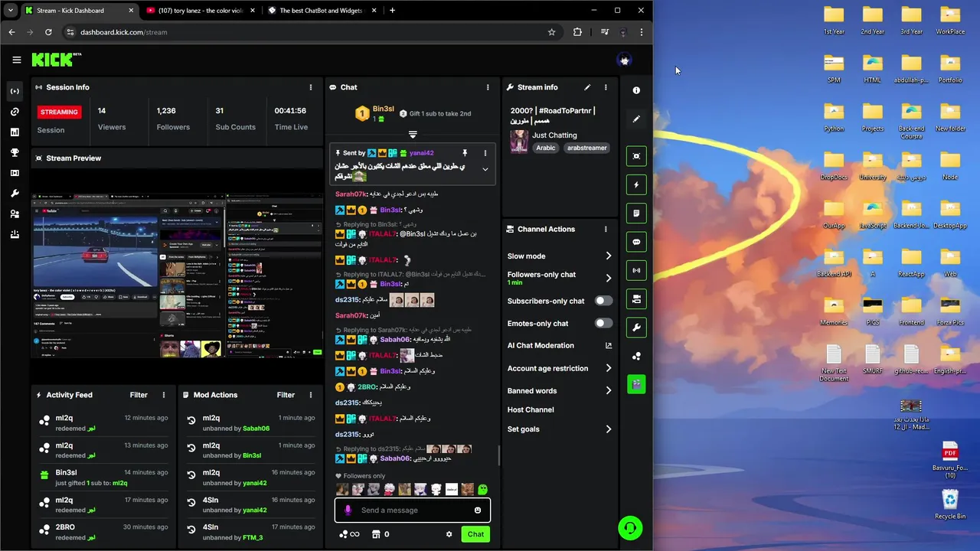Image resolution: width=980 pixels, height=551 pixels.
Task: Click the Stream Preview video thumbnail
Action: (x=177, y=275)
